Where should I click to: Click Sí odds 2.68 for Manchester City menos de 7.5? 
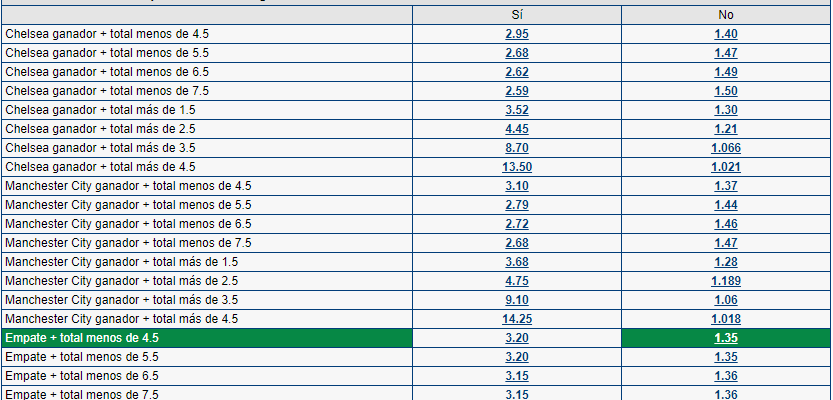point(516,243)
